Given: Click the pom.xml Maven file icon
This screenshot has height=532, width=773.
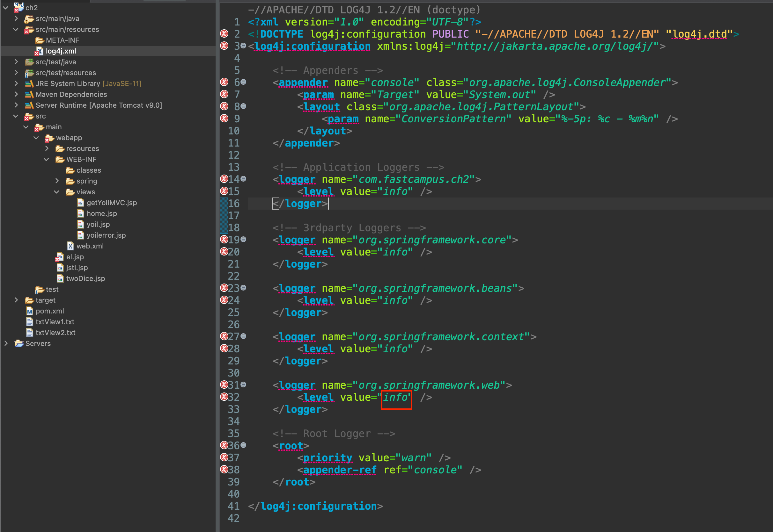Looking at the screenshot, I should point(30,311).
